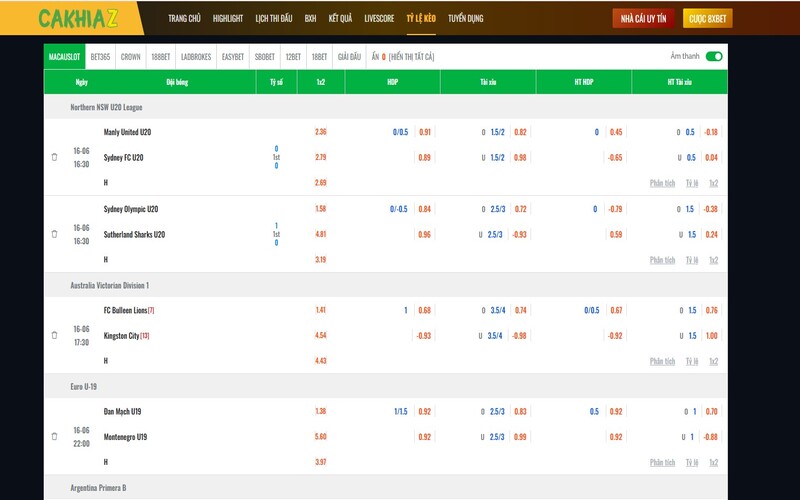The image size is (800, 500).
Task: Open the Giải đấu league filter
Action: (x=349, y=57)
